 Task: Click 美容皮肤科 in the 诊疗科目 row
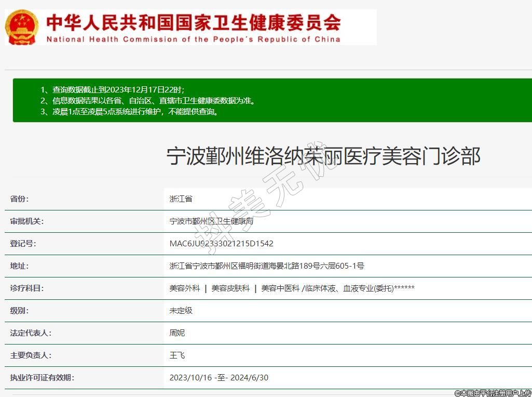click(x=230, y=288)
